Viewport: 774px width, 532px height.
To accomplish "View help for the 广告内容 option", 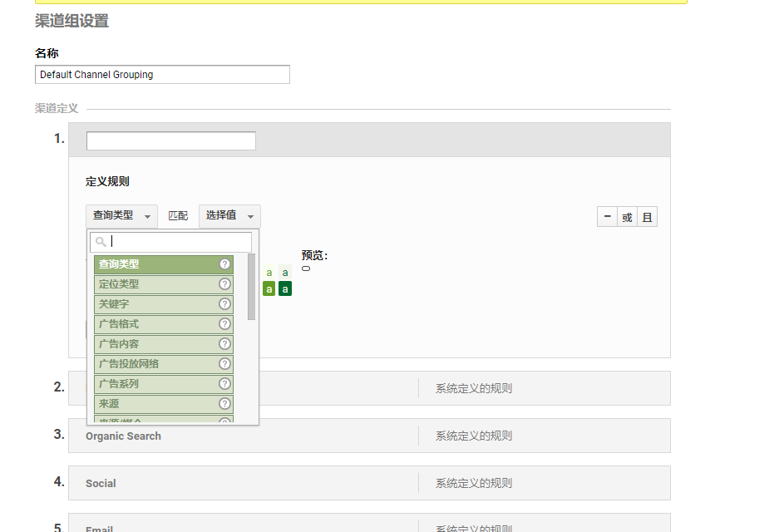I will click(x=223, y=343).
